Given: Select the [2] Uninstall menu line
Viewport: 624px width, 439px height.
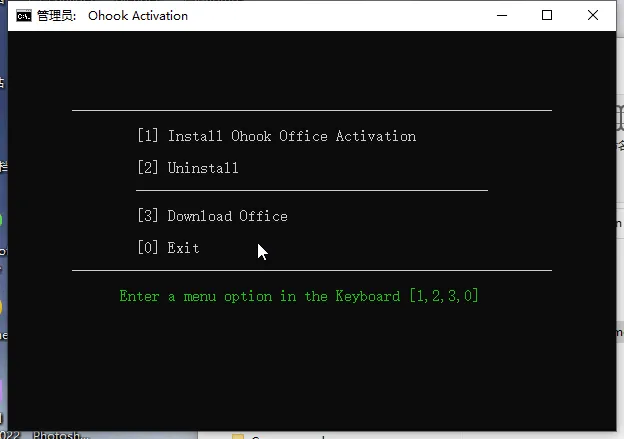Looking at the screenshot, I should tap(188, 168).
